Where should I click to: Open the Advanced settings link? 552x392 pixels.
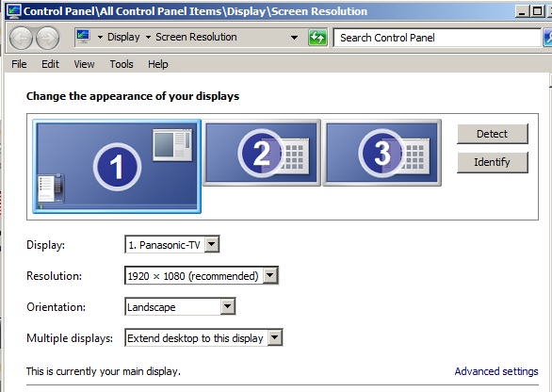[496, 371]
